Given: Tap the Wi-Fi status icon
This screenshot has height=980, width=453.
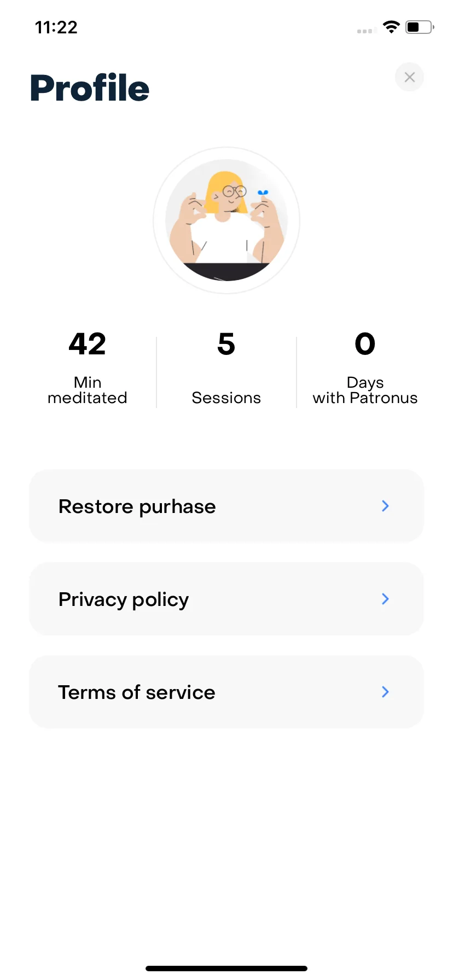Looking at the screenshot, I should tap(391, 27).
